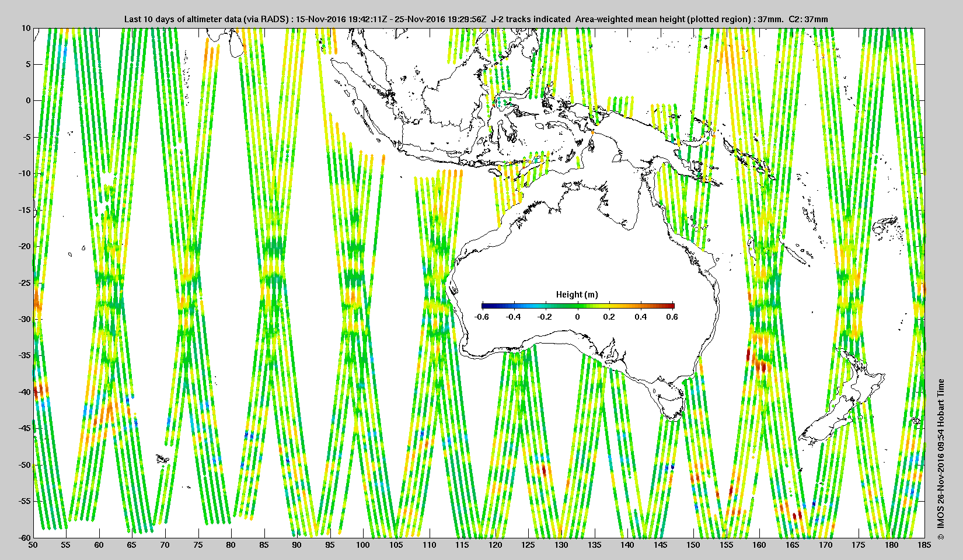This screenshot has width=963, height=560.
Task: Click longitude tick '105' on the x-axis
Action: coord(396,545)
